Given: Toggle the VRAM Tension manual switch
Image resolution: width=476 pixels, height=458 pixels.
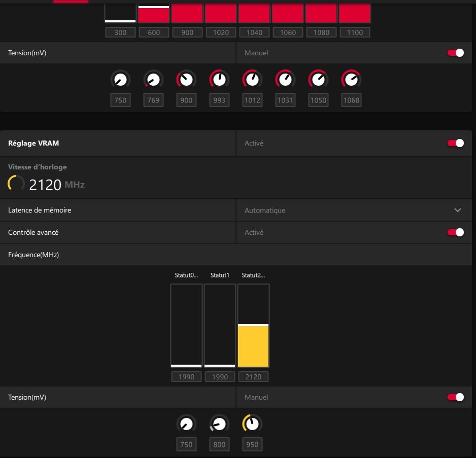Looking at the screenshot, I should [x=455, y=397].
